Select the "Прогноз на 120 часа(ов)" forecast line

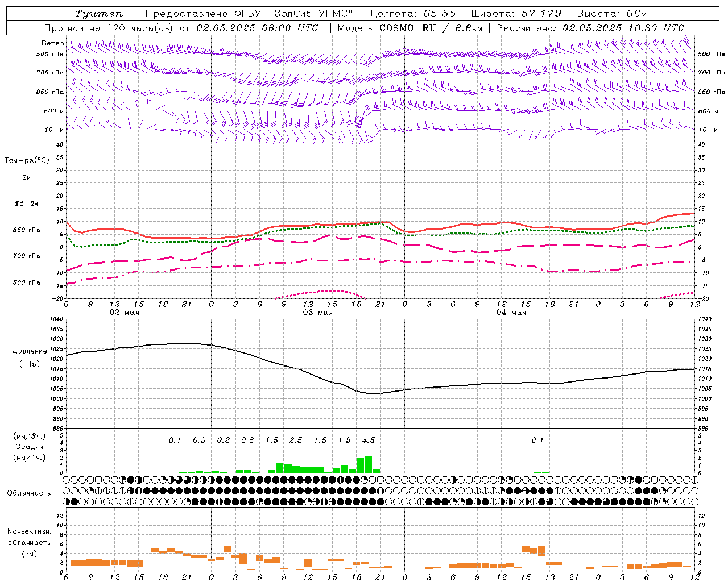click(109, 28)
